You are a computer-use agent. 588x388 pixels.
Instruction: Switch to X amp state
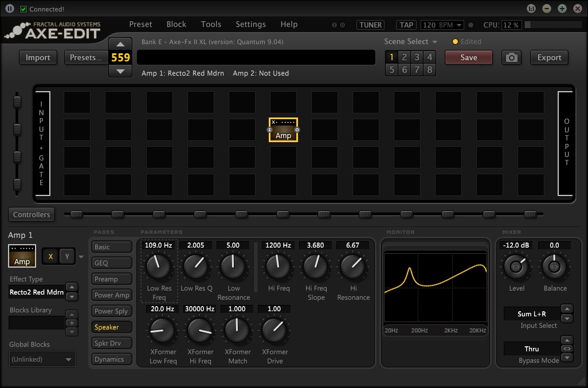click(50, 256)
